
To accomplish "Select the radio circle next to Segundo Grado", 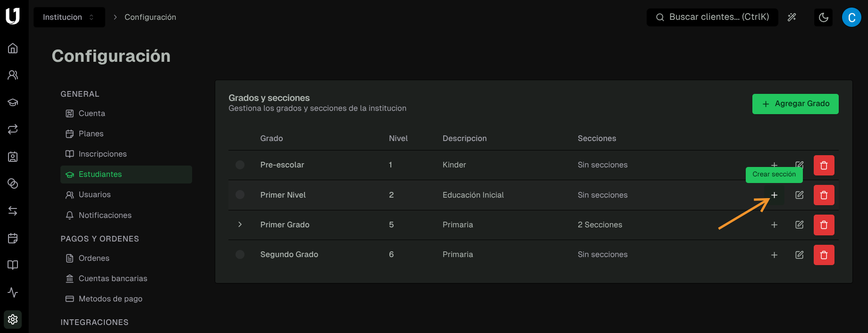I will point(240,254).
